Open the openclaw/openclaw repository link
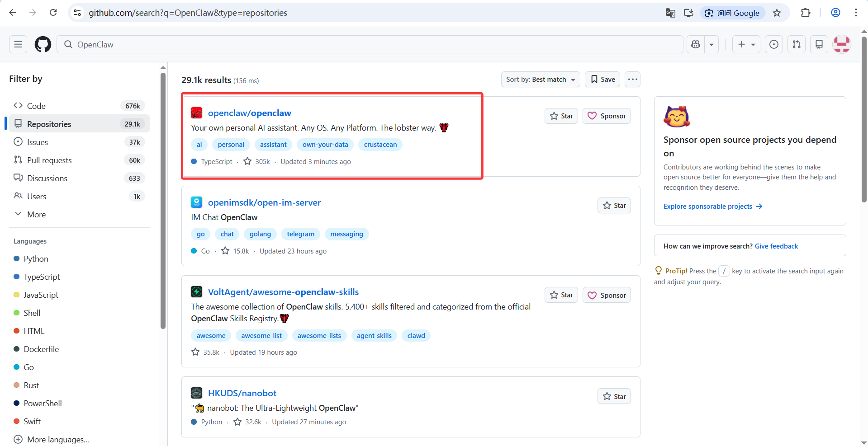The height and width of the screenshot is (446, 868). click(x=249, y=113)
